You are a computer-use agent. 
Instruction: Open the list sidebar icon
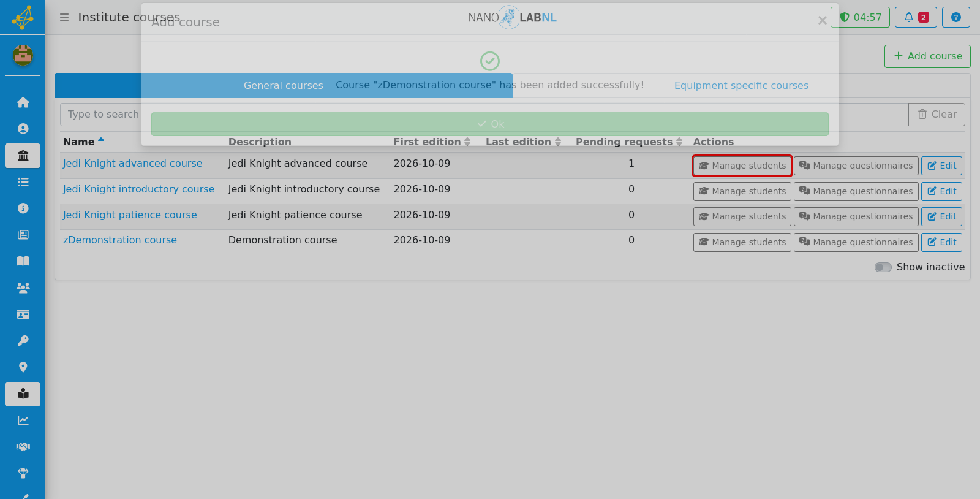click(x=23, y=182)
